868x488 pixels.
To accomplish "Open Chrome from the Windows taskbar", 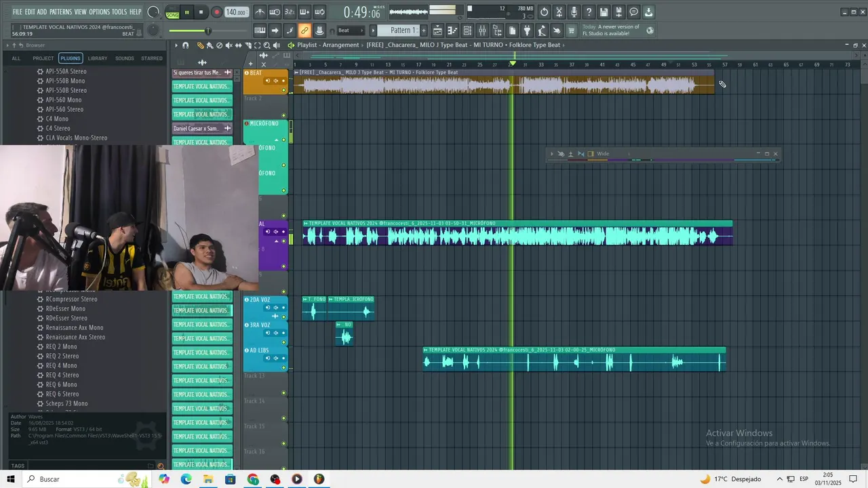I will 253,479.
